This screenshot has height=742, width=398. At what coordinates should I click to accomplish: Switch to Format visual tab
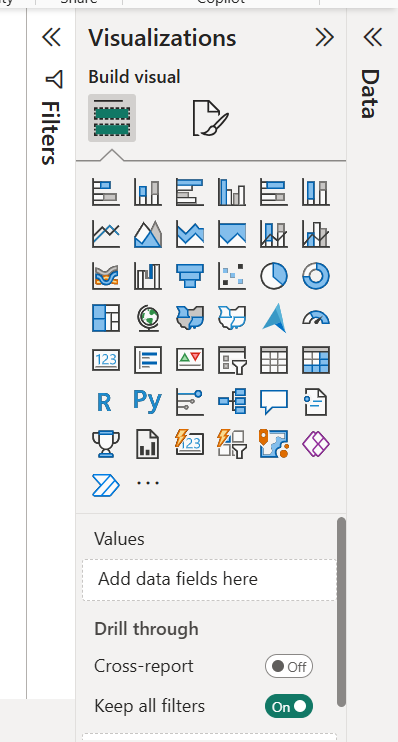(211, 117)
